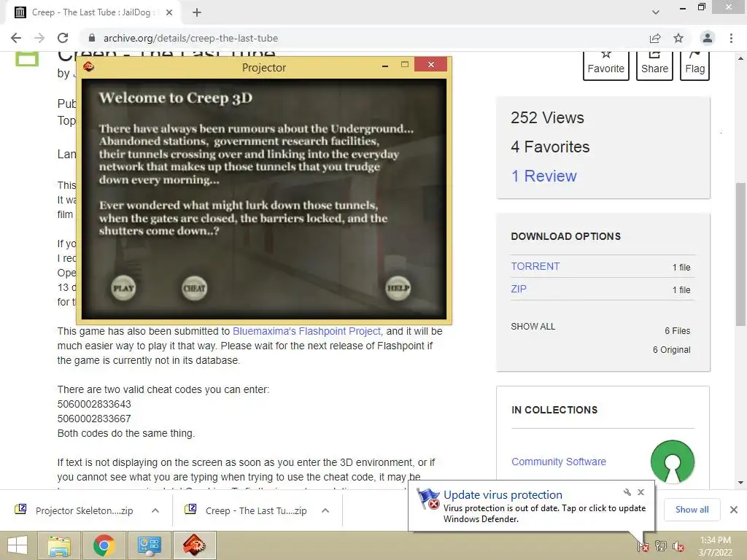Viewport: 747px width, 560px height.
Task: Open Chrome three-dot menu
Action: click(x=731, y=38)
